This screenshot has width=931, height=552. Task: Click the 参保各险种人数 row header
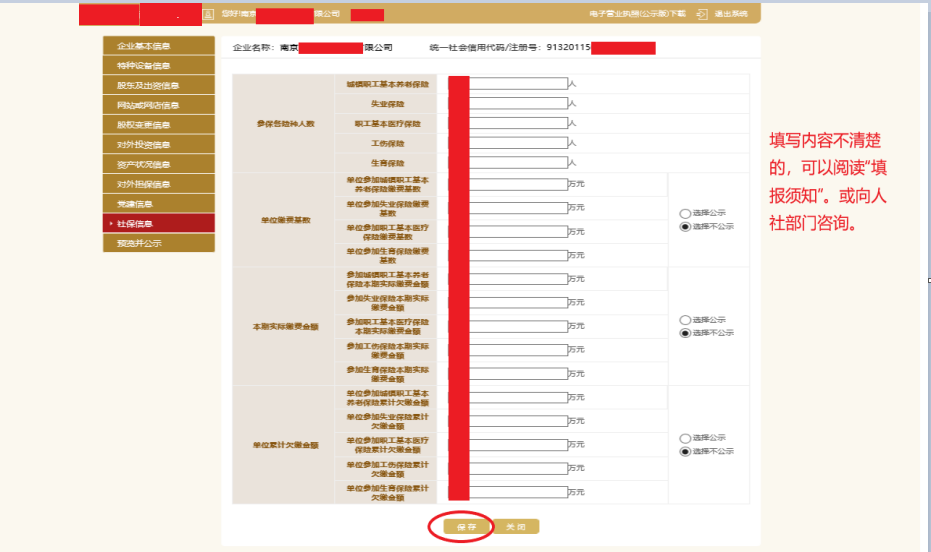coord(285,123)
